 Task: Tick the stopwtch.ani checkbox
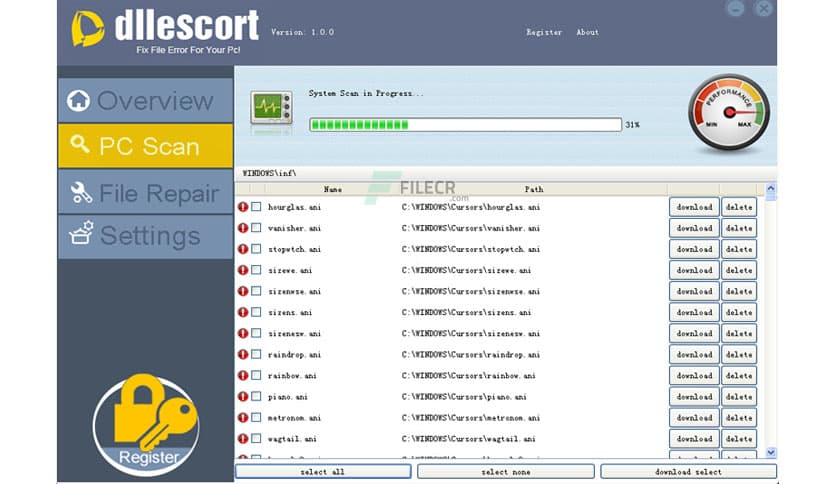pyautogui.click(x=256, y=248)
